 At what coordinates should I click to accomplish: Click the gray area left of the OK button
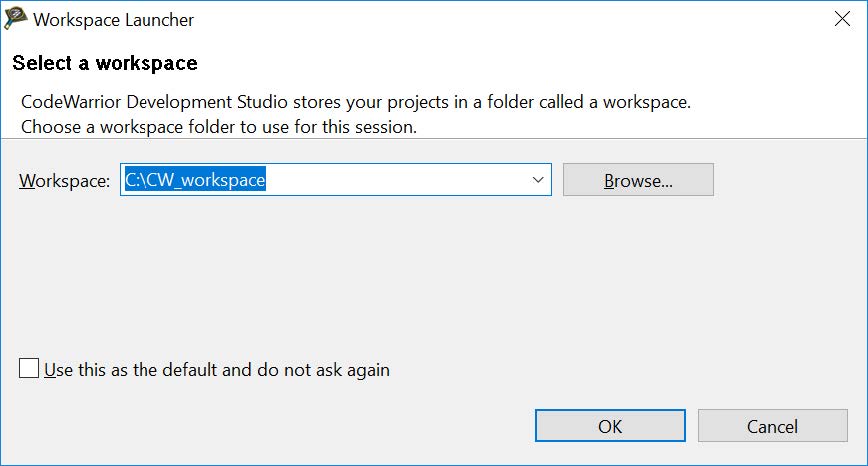tap(300, 426)
